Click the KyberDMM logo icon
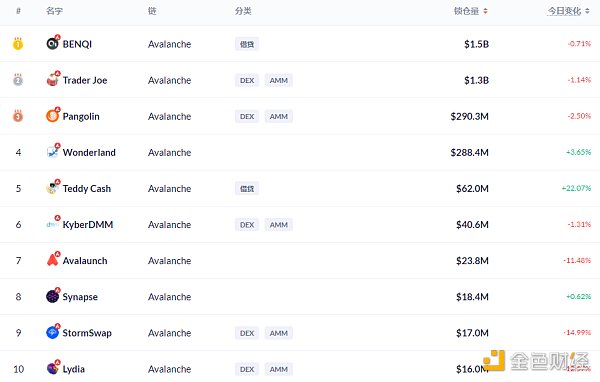 click(52, 224)
